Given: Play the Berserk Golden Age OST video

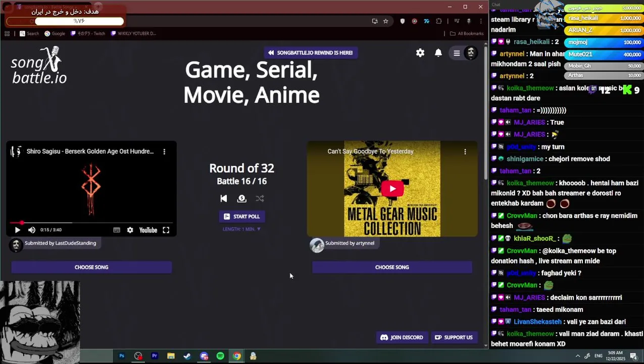Looking at the screenshot, I should point(17,230).
